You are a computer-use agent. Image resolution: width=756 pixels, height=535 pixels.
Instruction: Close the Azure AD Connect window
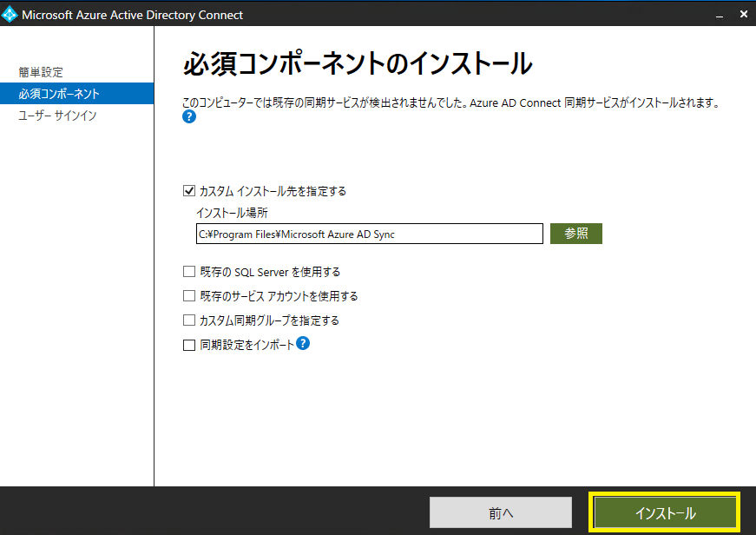744,15
